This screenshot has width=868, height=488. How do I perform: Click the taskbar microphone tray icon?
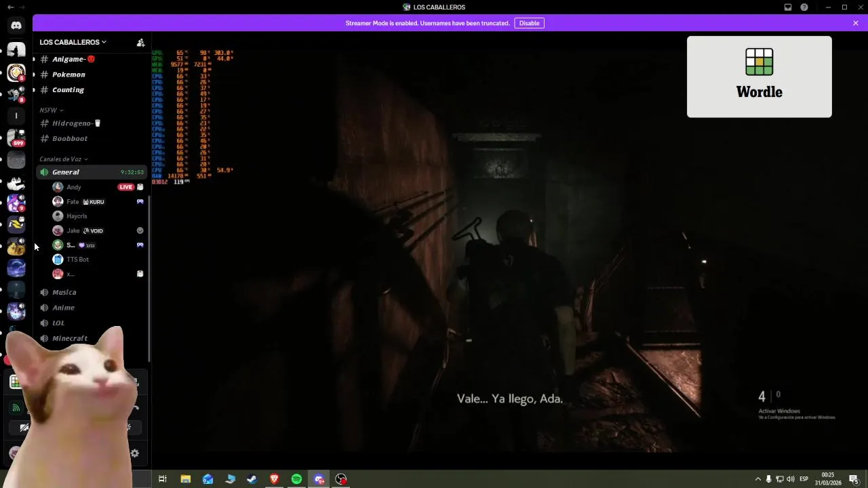[x=768, y=479]
